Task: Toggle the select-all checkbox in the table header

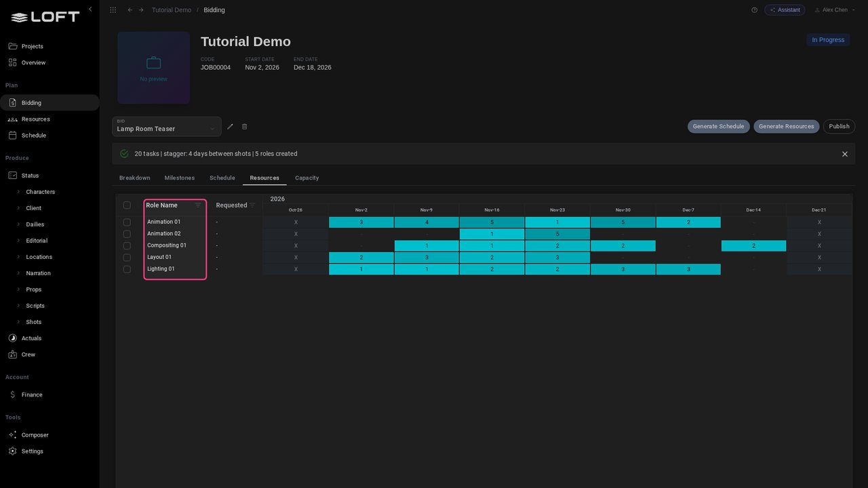Action: [127, 205]
